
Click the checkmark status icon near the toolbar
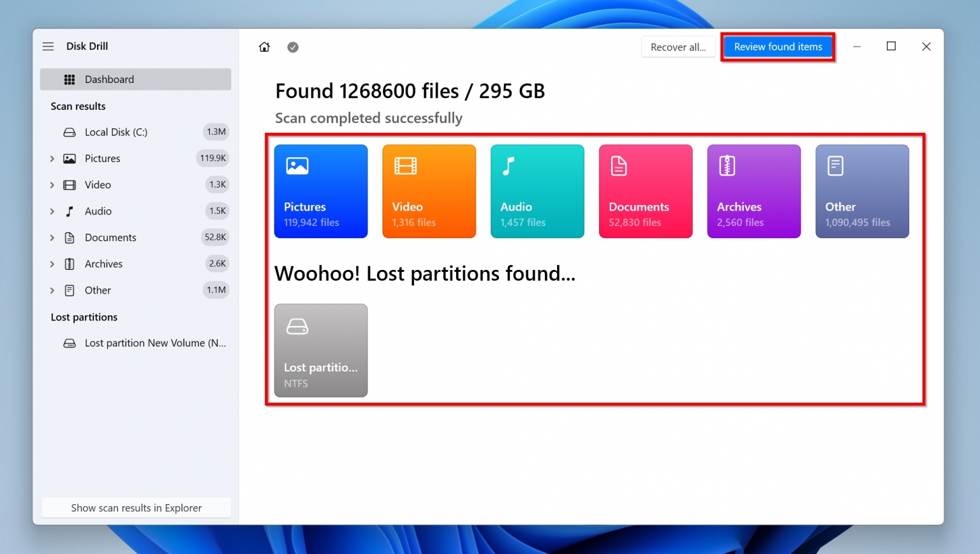(x=293, y=47)
